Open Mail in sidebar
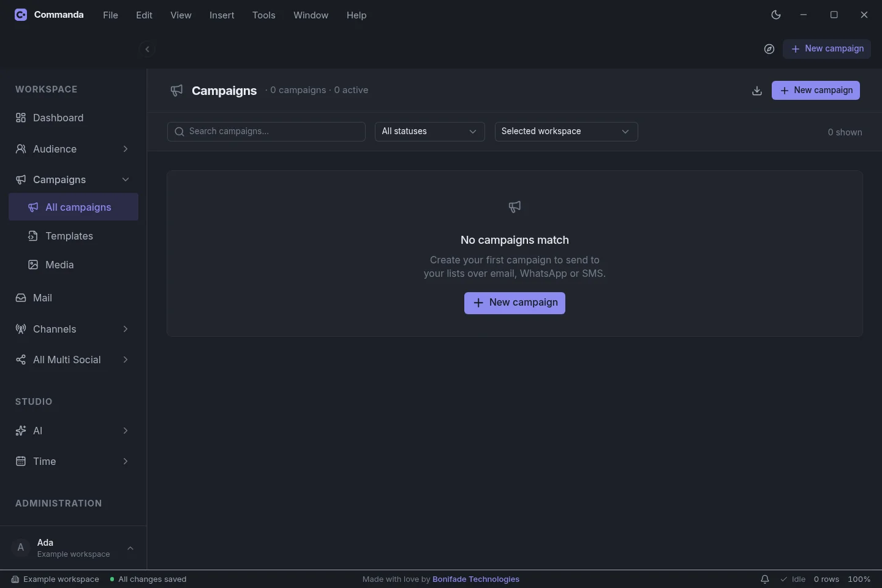This screenshot has height=588, width=882. click(x=73, y=298)
